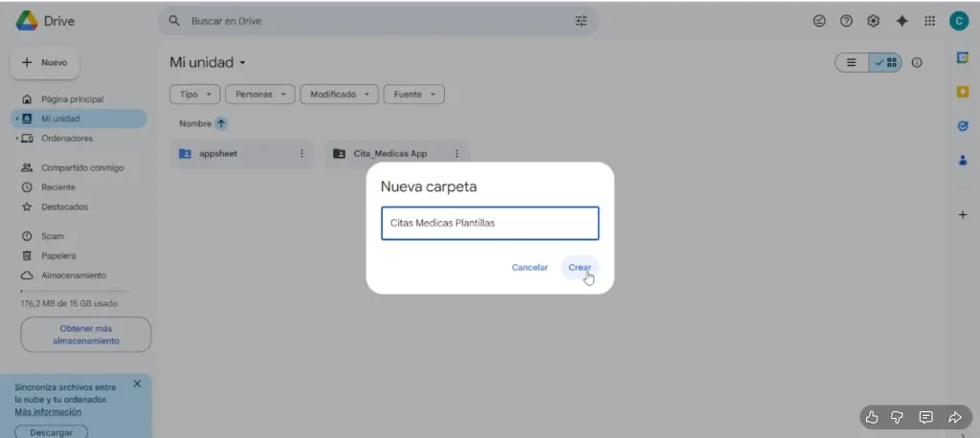Open Contacts side panel icon

point(963,161)
